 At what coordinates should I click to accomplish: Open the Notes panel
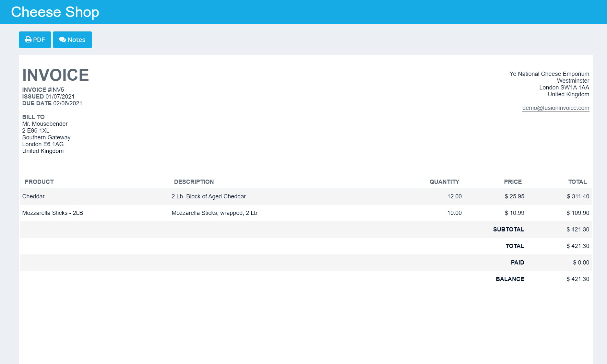point(72,39)
